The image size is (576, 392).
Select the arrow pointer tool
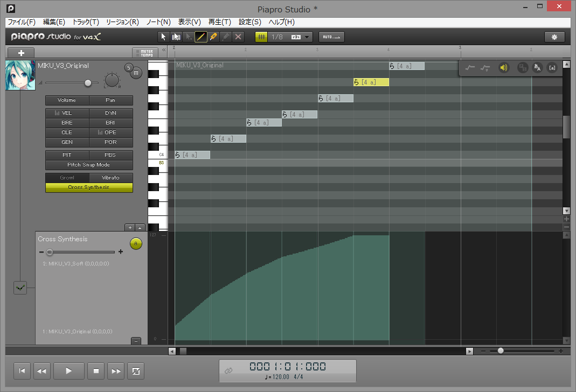pos(163,37)
